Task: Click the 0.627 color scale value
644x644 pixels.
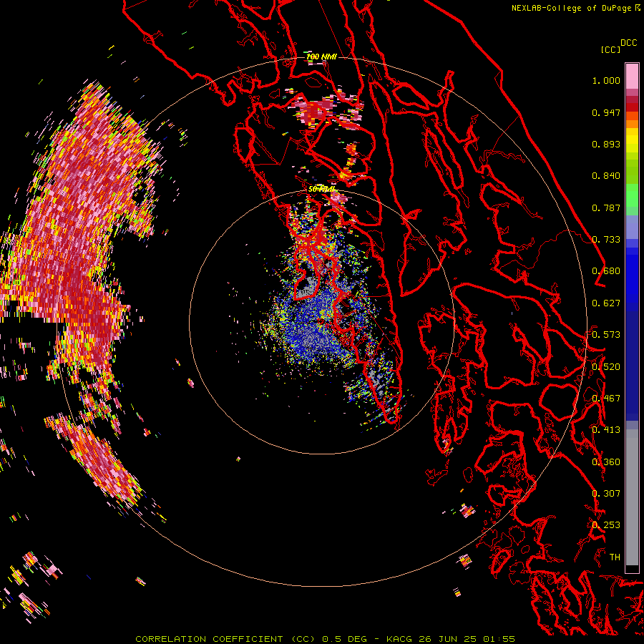Action: point(606,303)
